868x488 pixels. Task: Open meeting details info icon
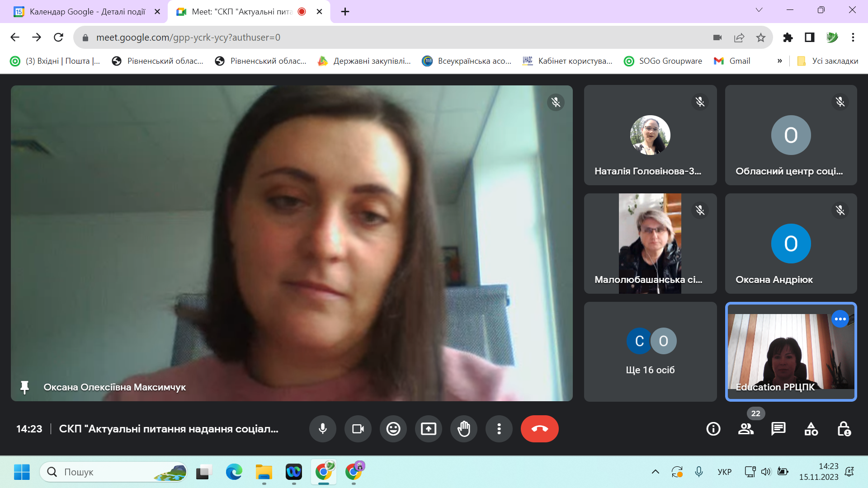pyautogui.click(x=713, y=428)
